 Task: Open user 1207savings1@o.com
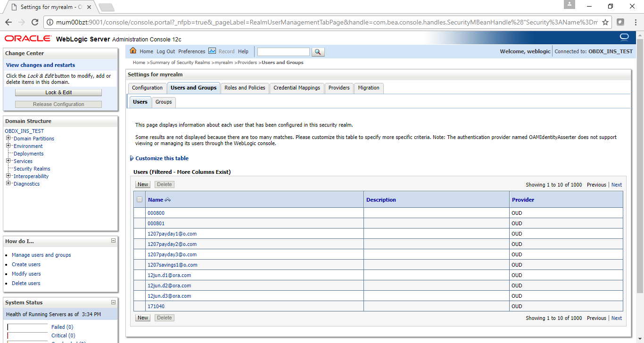[x=173, y=265]
